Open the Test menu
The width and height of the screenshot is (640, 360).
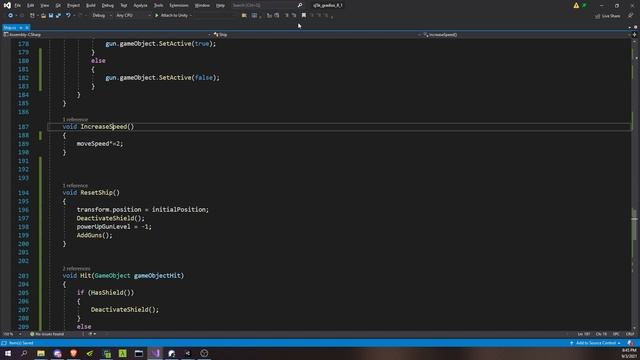coord(124,5)
